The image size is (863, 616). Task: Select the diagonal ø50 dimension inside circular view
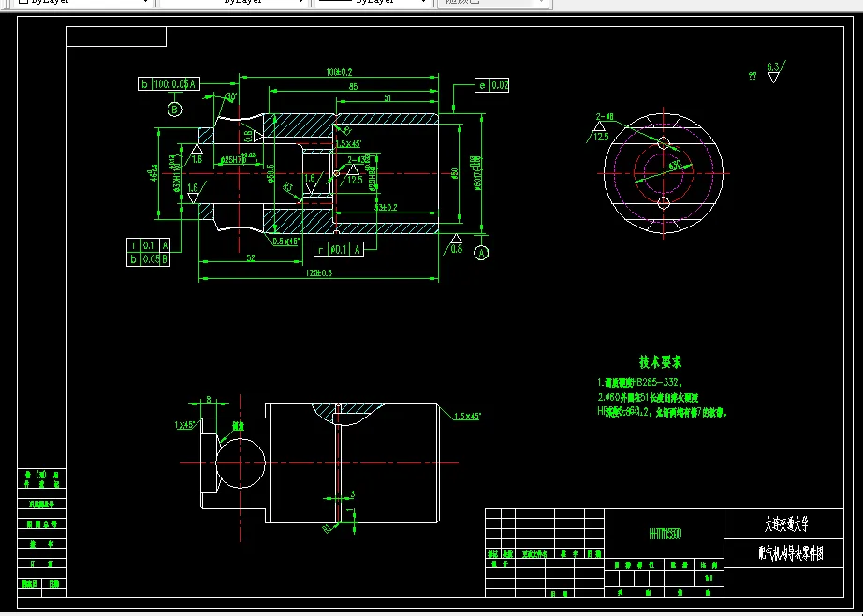pyautogui.click(x=675, y=165)
